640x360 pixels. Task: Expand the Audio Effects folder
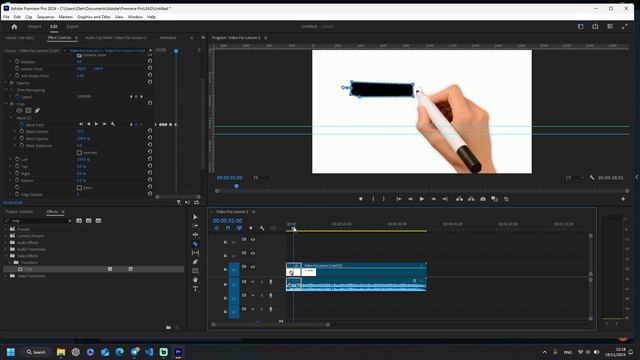(x=6, y=242)
